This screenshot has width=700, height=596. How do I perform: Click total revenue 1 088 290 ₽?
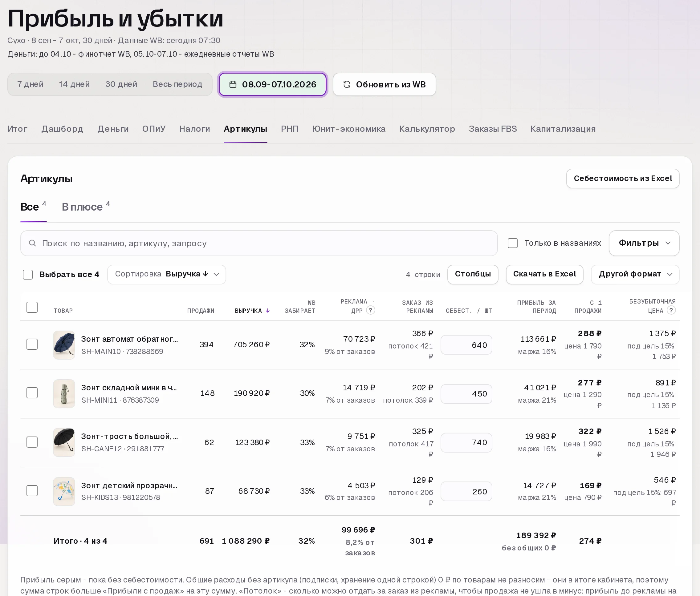pyautogui.click(x=246, y=541)
